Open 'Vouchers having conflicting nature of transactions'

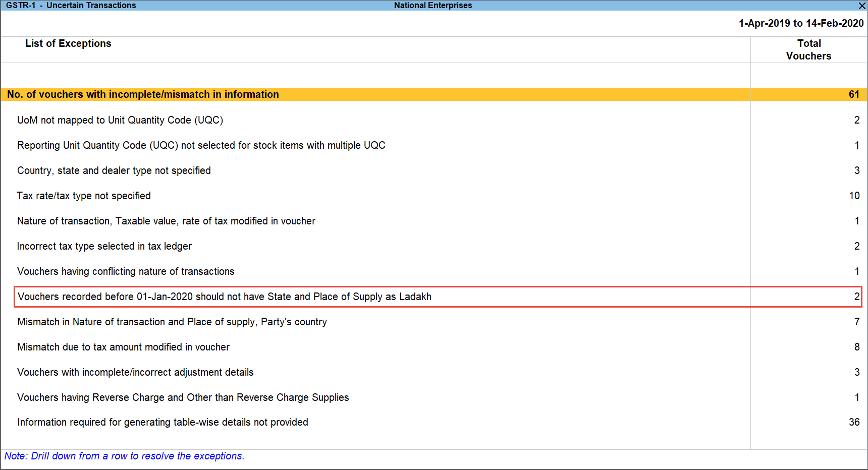(x=434, y=271)
